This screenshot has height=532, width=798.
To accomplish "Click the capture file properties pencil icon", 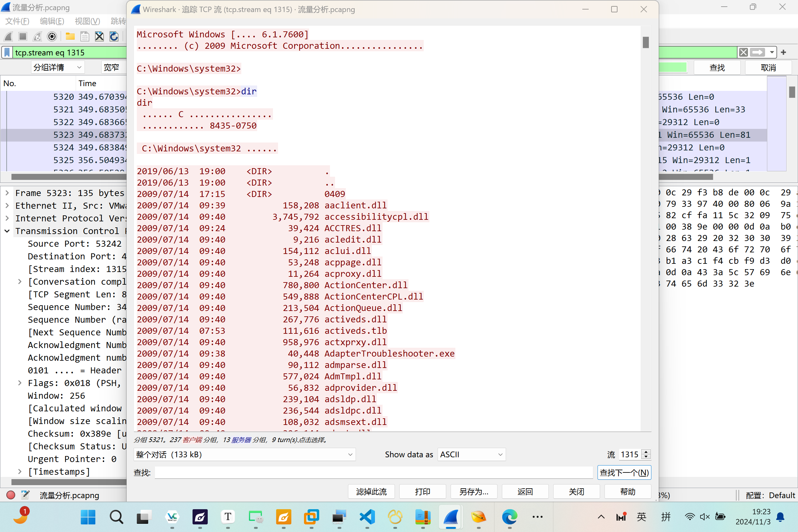I will click(25, 495).
